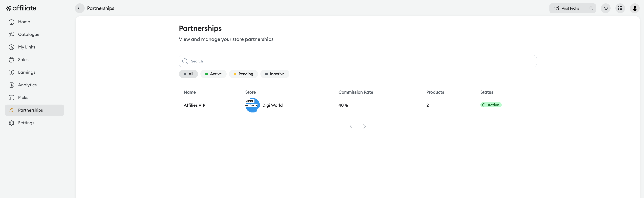Screen dimensions: 644x198
Task: Open Analytics from the sidebar
Action: tap(27, 85)
